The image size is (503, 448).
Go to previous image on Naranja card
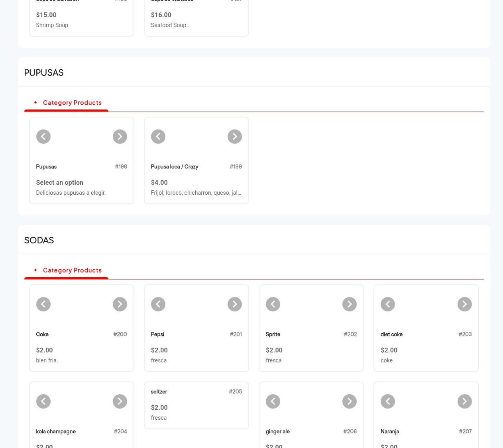[x=387, y=401]
